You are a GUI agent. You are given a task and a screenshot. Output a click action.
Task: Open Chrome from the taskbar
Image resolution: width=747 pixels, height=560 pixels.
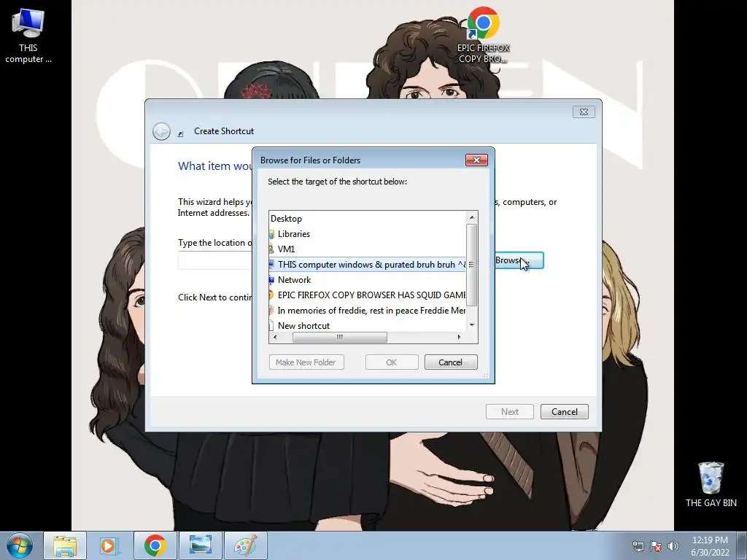[x=155, y=545]
